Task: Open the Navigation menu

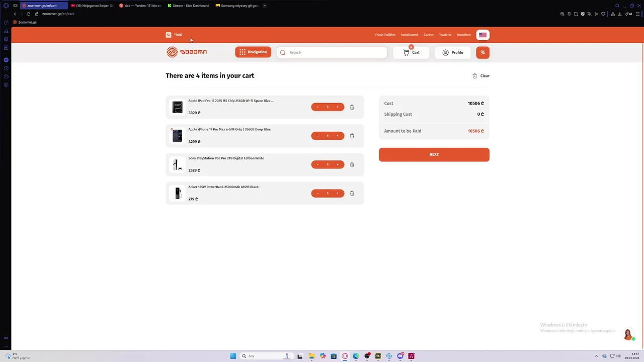Action: [253, 52]
